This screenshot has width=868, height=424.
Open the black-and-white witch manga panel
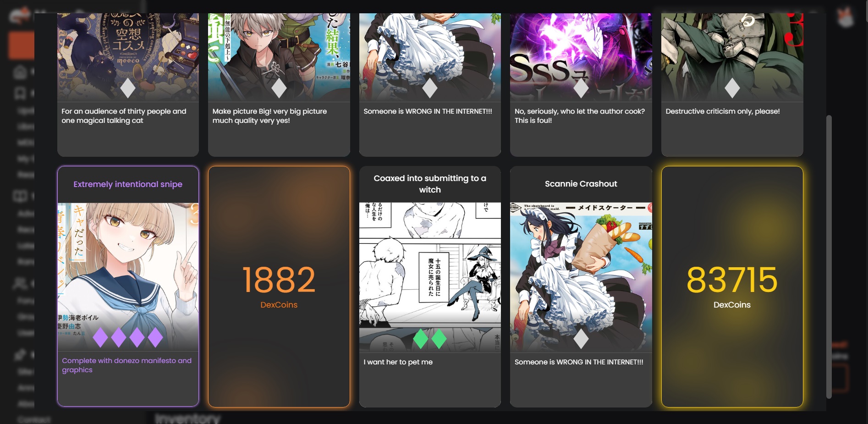pos(430,277)
